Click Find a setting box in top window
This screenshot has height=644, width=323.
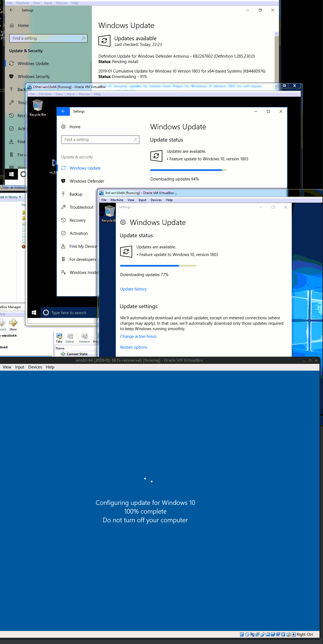pos(48,38)
